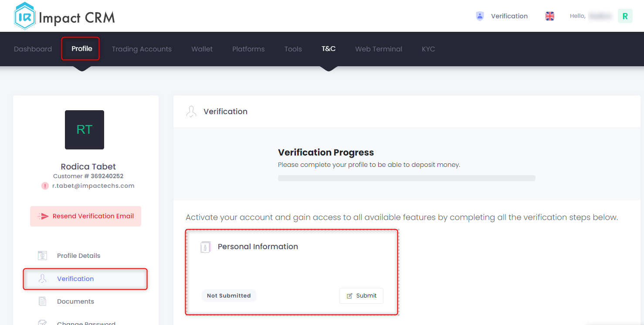Image resolution: width=644 pixels, height=325 pixels.
Task: Click the pencil icon inside the Submit button
Action: [350, 295]
